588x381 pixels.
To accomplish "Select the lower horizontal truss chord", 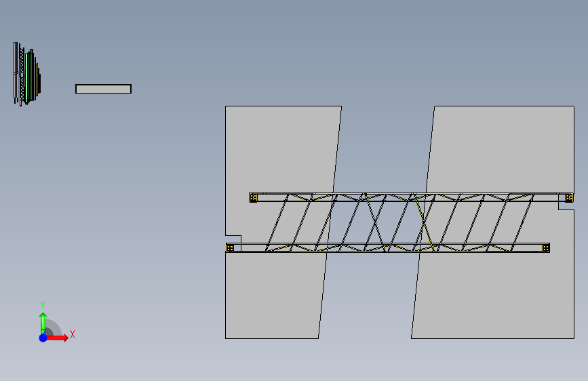I will coord(388,248).
